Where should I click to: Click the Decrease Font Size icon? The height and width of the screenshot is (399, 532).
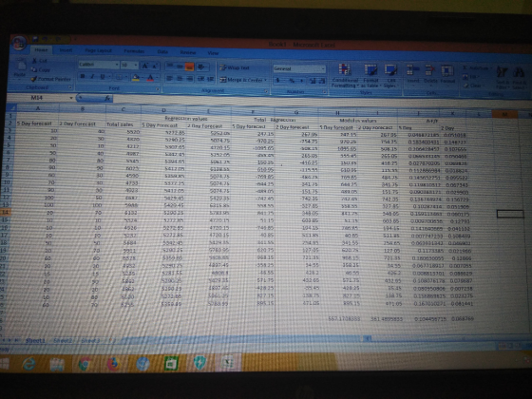(x=154, y=66)
